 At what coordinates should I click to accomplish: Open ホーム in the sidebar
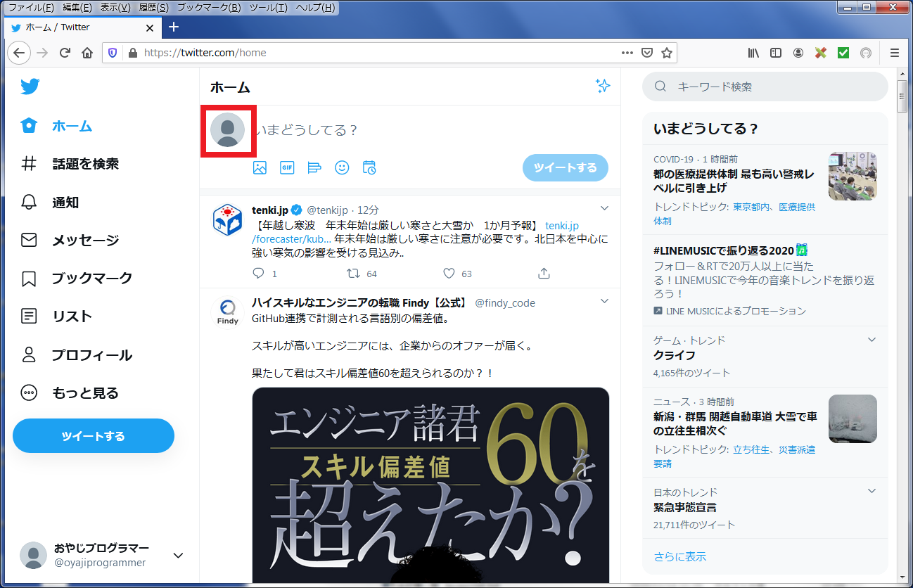(57, 127)
